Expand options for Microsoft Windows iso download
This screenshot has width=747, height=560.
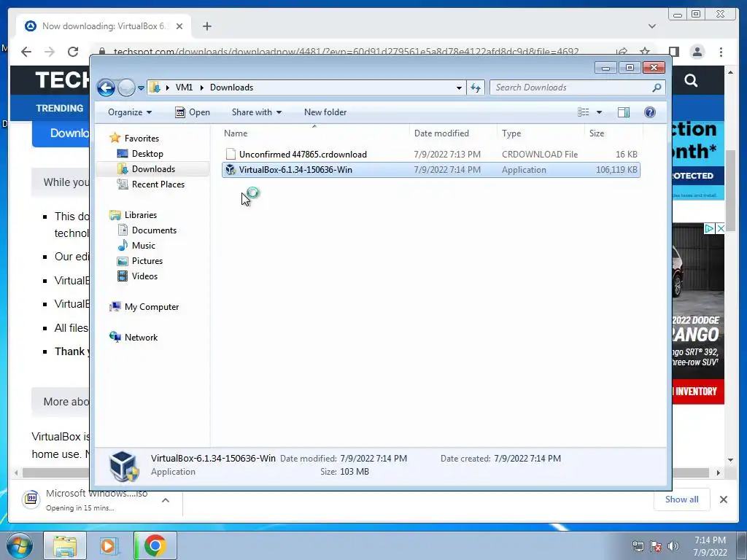tap(166, 500)
